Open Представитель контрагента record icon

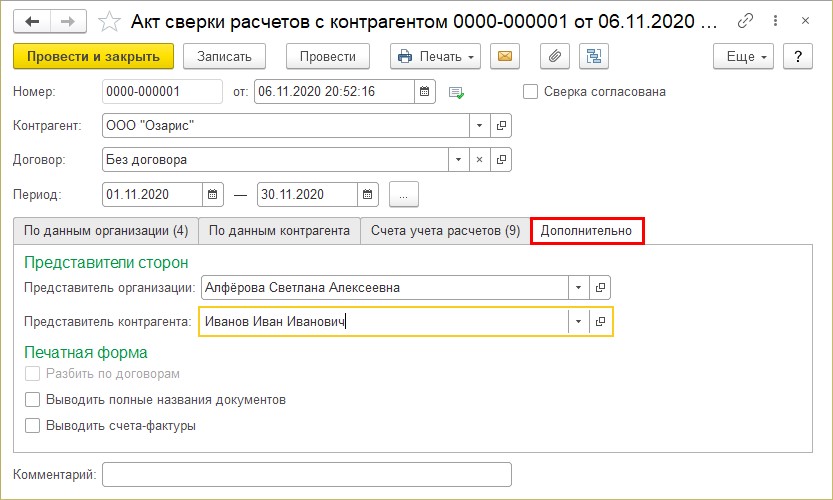(600, 321)
